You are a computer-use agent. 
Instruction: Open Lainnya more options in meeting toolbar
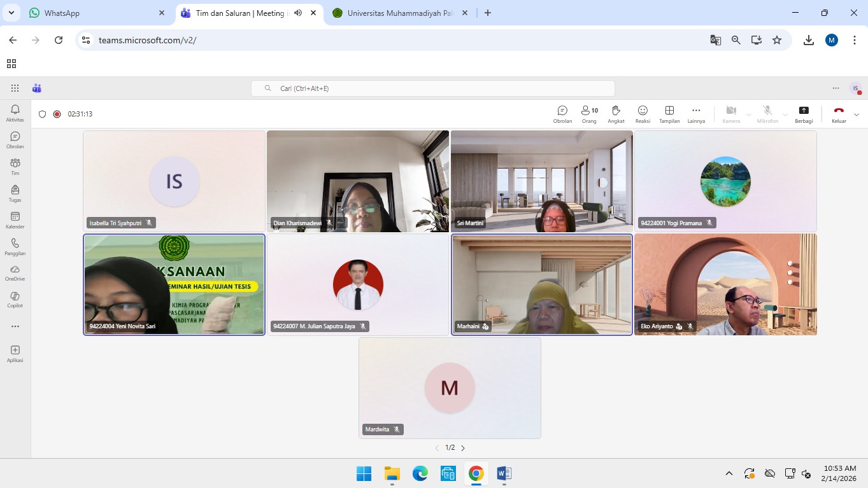[696, 114]
